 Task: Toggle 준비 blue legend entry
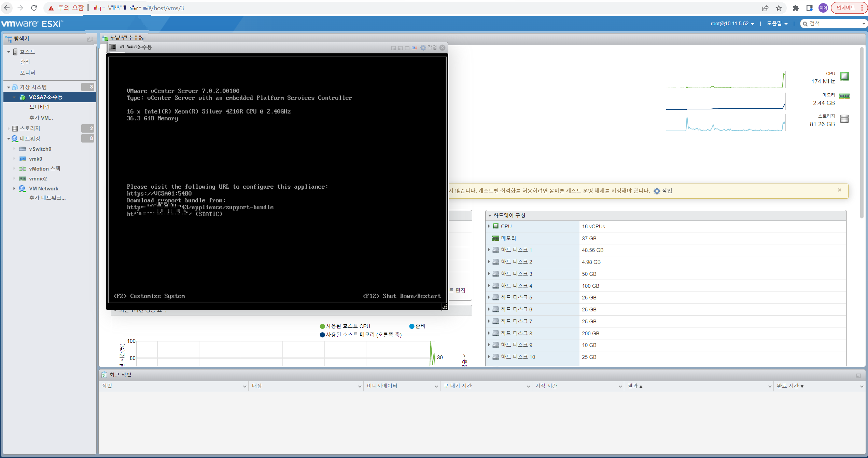(417, 326)
